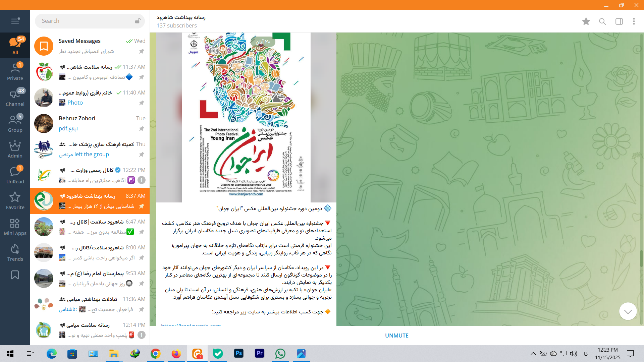Click the star favorite icon in chat header

point(586,21)
